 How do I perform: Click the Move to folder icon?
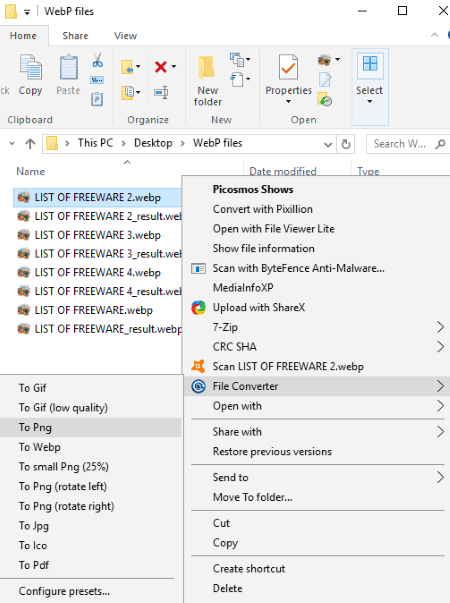127,67
